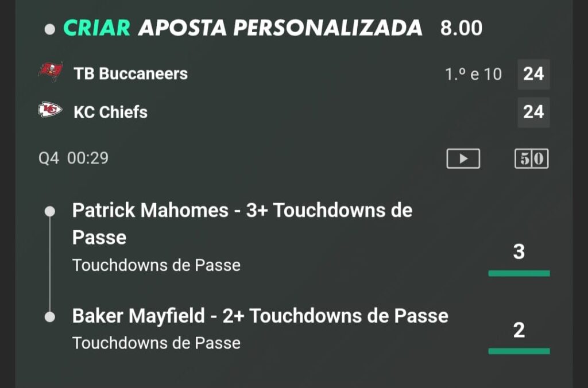Viewport: 588px width, 388px height.
Task: Open the TB Buccaneers team name
Action: click(x=130, y=74)
